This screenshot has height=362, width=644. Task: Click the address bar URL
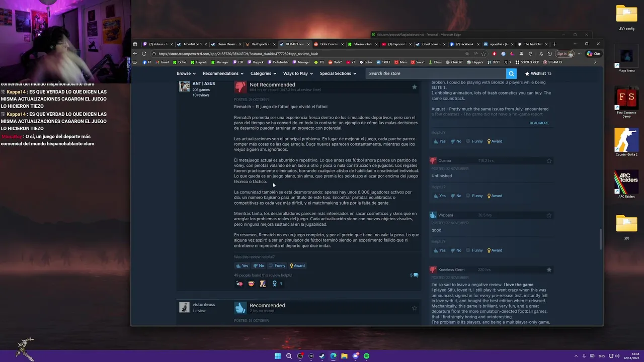point(238,54)
